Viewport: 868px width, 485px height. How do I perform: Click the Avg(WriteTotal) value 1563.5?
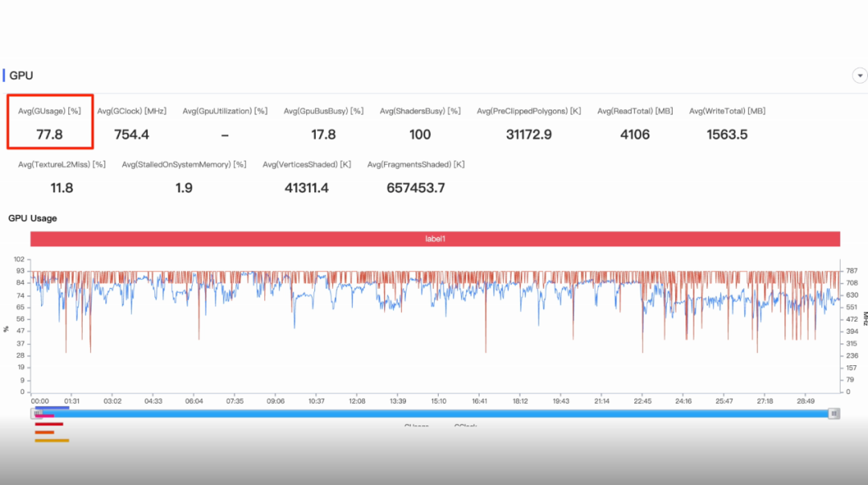coord(727,134)
